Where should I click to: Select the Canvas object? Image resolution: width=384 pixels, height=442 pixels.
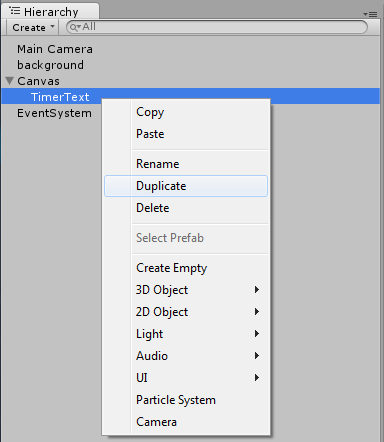[38, 81]
